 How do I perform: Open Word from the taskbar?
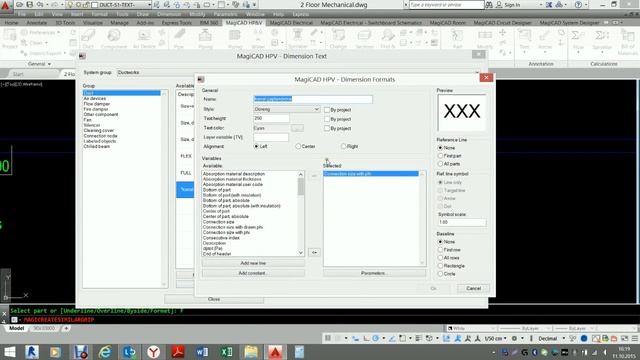click(x=202, y=352)
